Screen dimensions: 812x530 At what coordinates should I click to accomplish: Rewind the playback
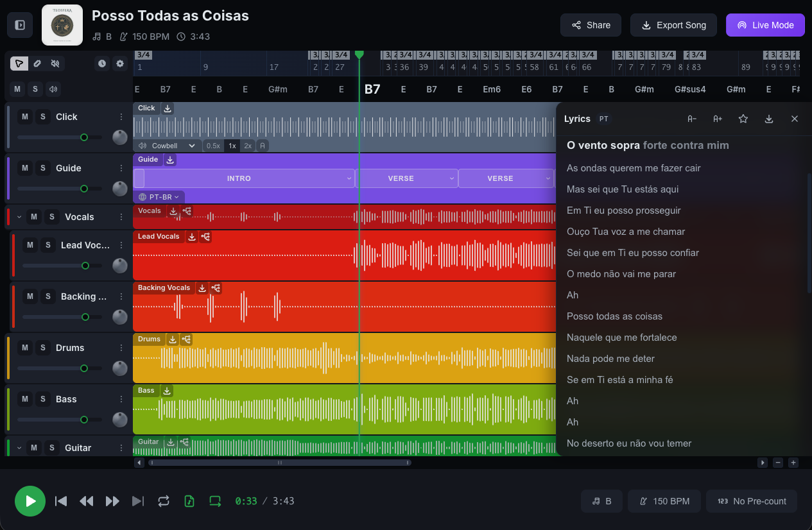coord(87,501)
